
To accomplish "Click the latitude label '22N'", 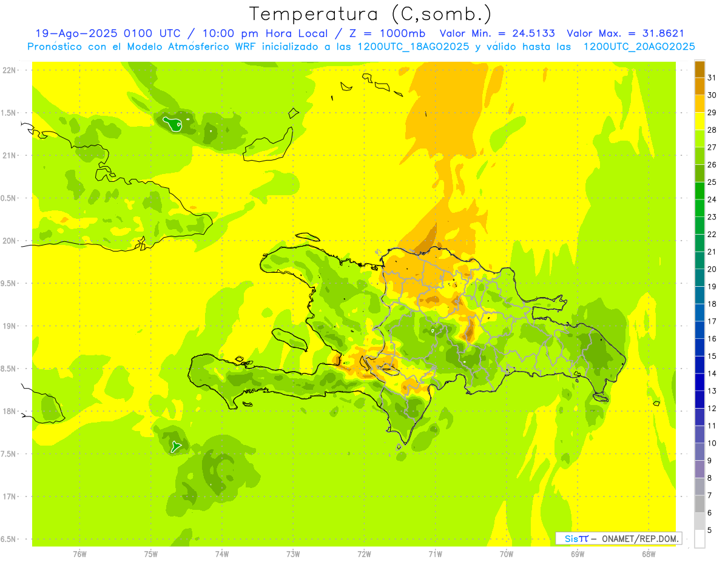I will (x=9, y=70).
